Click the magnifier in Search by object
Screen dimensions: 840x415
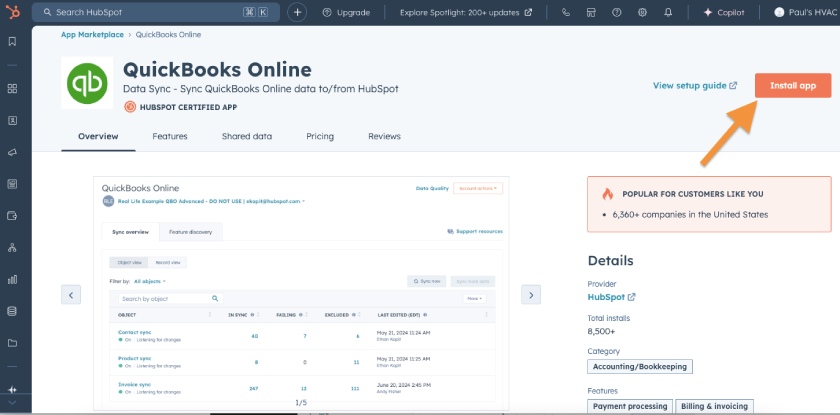pos(215,298)
